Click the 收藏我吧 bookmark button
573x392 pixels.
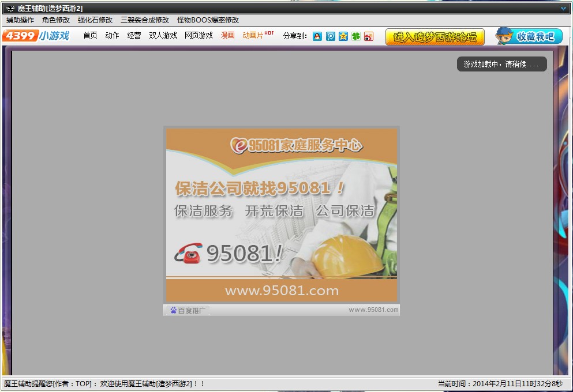tap(529, 36)
